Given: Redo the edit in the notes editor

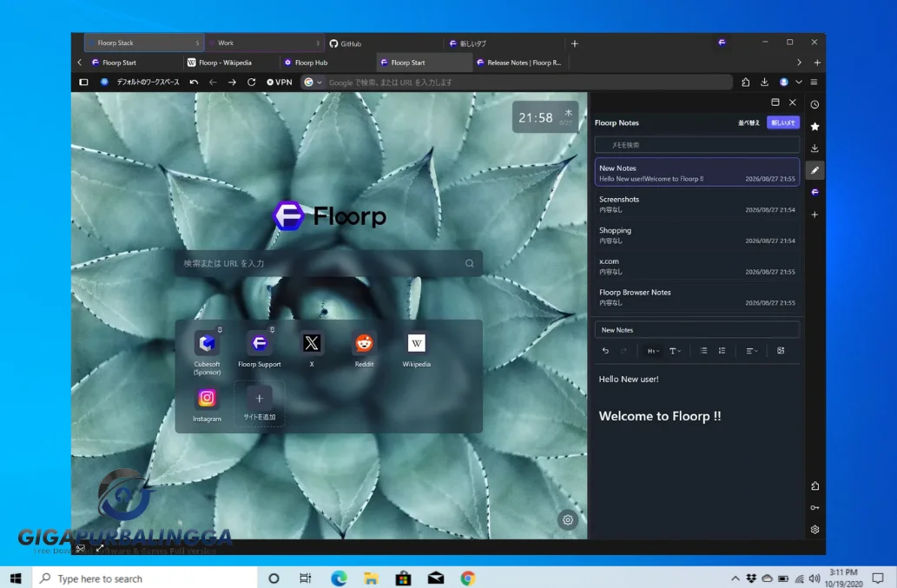Looking at the screenshot, I should [x=623, y=351].
